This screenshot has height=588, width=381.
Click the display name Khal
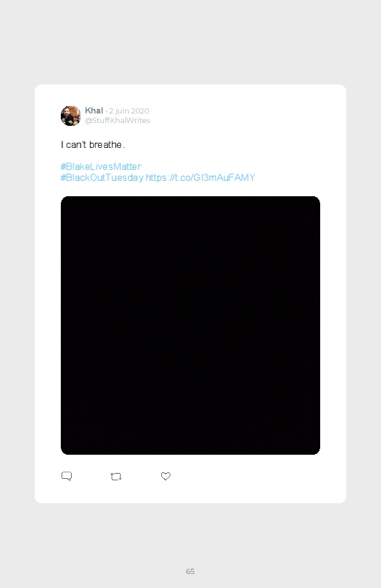point(94,111)
